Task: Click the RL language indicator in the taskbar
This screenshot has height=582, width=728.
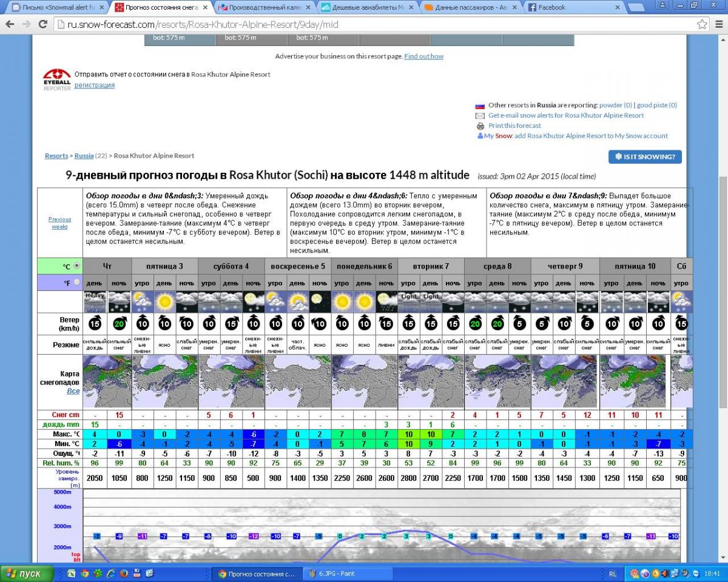Action: coord(613,574)
